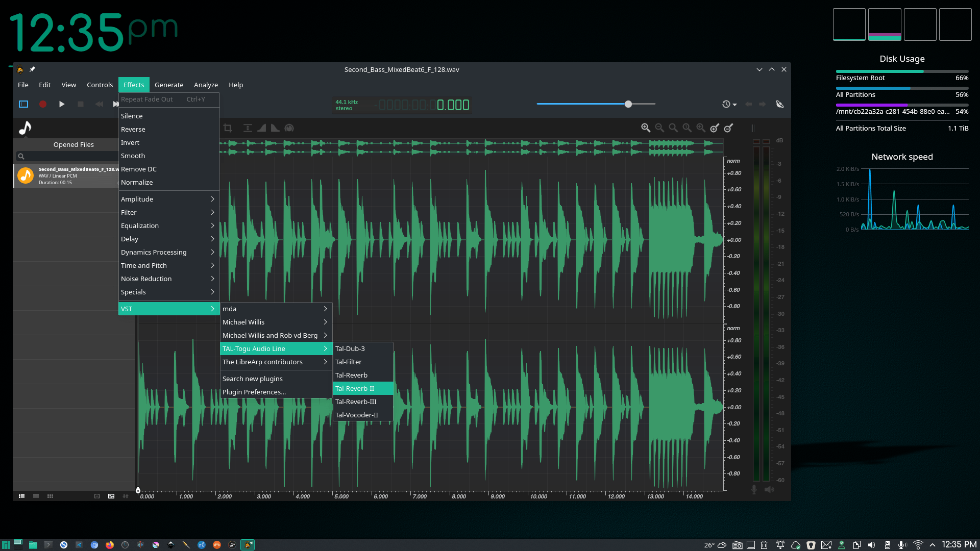Click the playback volume slider handle

pyautogui.click(x=628, y=104)
